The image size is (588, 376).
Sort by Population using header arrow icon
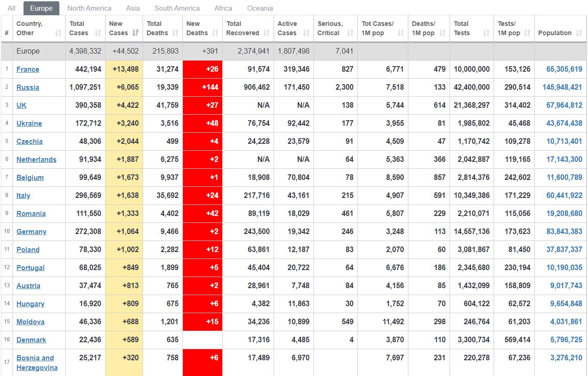pyautogui.click(x=579, y=33)
